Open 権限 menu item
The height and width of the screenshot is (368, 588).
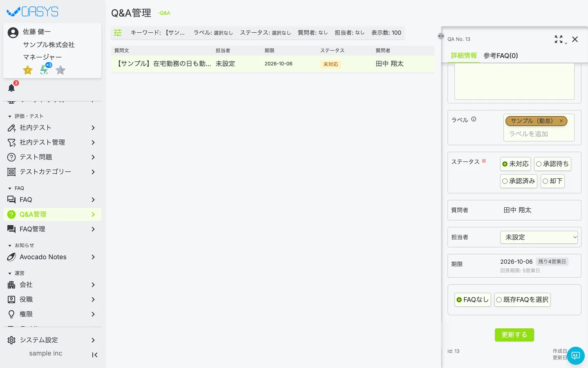(52, 314)
